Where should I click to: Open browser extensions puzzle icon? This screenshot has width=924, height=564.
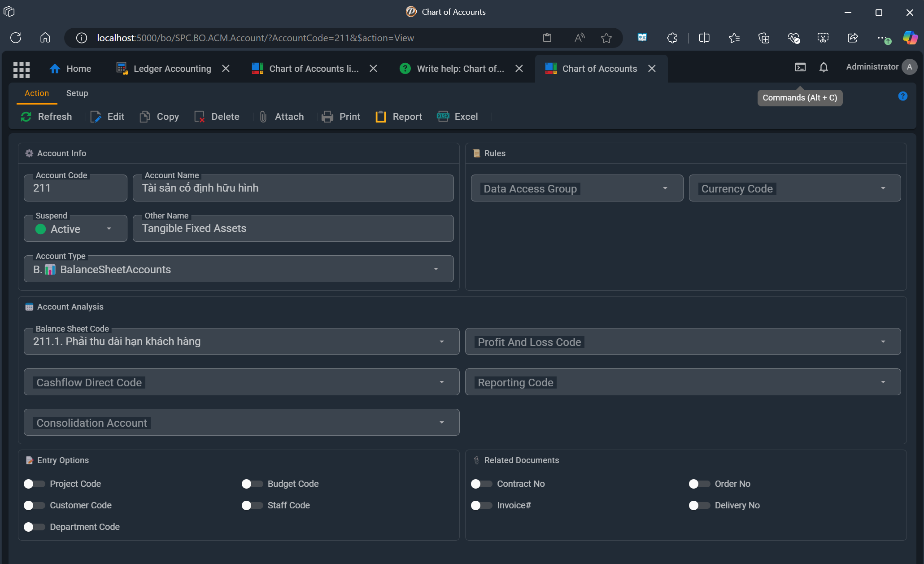[x=672, y=38]
